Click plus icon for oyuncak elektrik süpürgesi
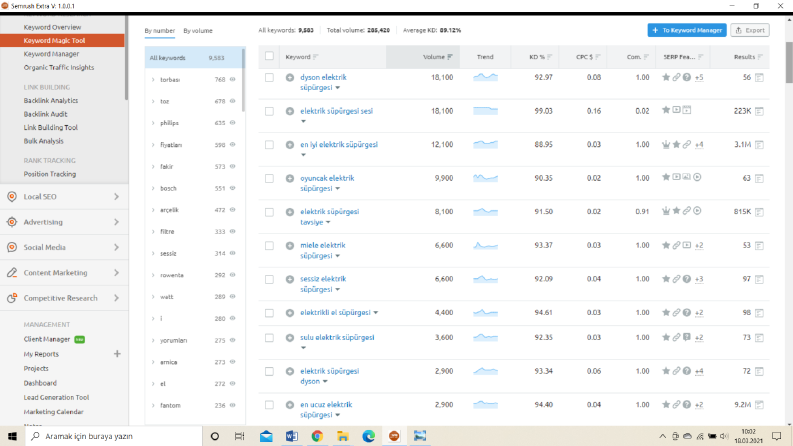Image resolution: width=793 pixels, height=446 pixels. (290, 179)
